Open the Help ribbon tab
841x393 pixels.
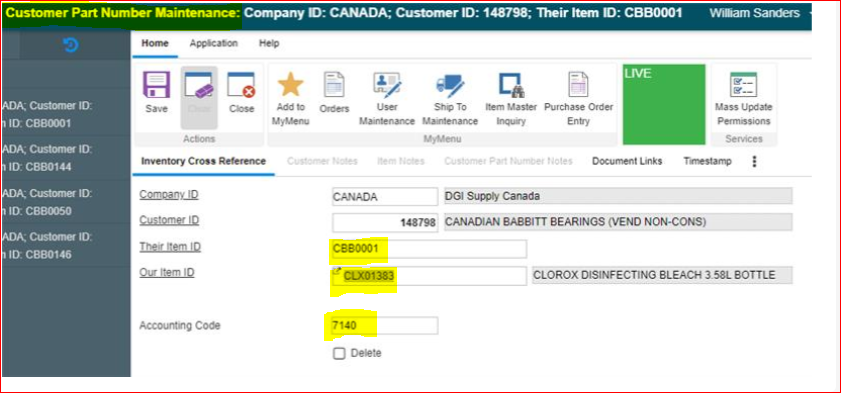point(269,43)
